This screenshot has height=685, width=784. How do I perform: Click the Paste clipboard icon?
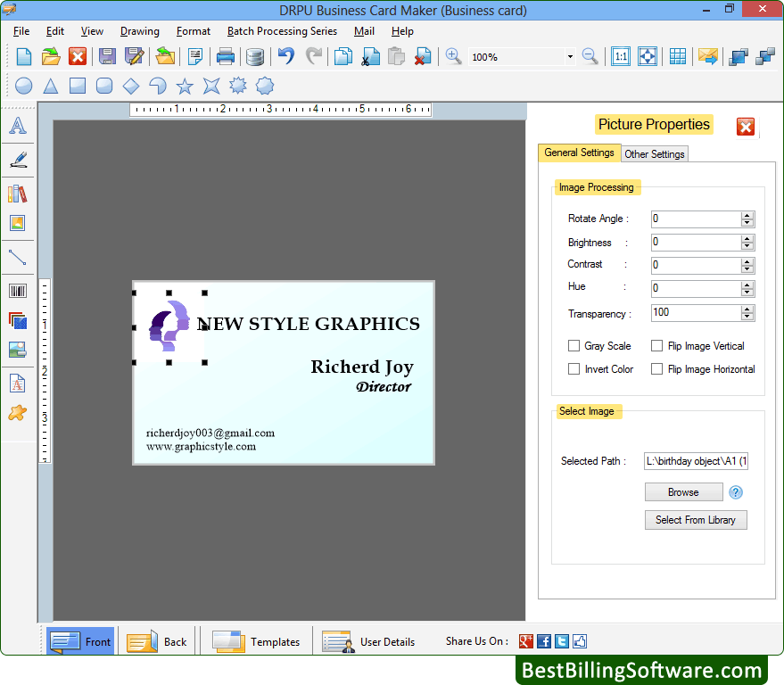click(x=397, y=56)
